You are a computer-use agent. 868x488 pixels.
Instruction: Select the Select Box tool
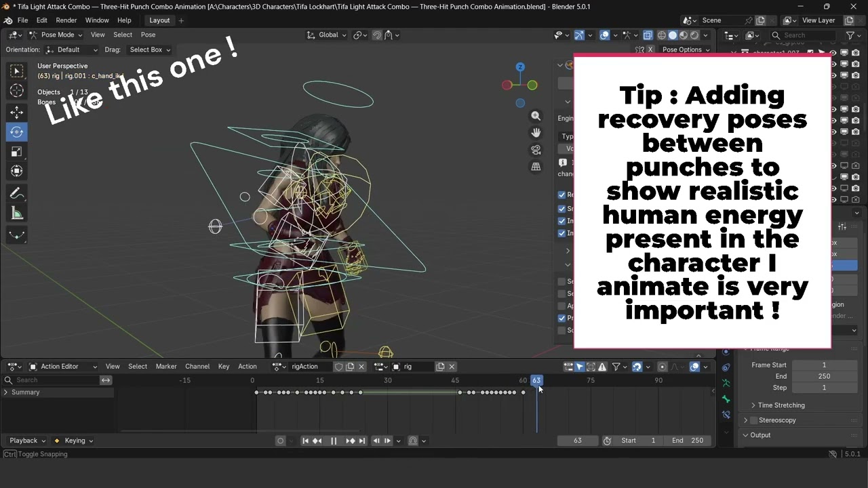[17, 71]
